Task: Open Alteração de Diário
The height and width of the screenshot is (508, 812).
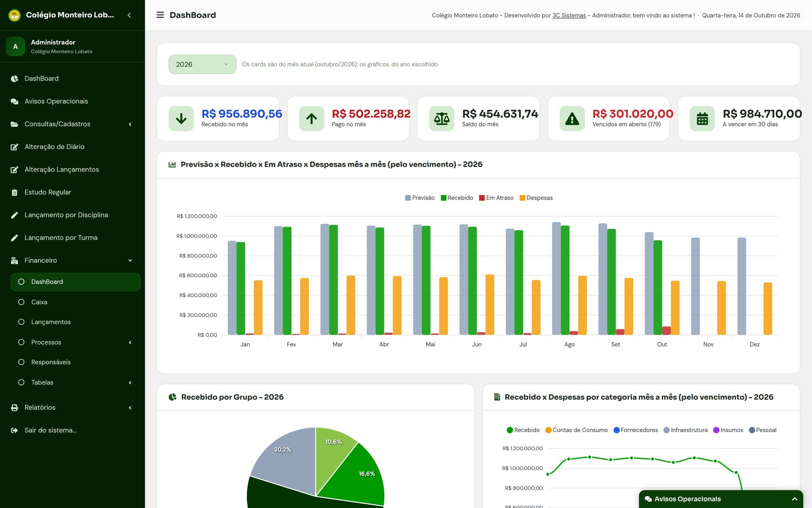Action: click(72, 147)
